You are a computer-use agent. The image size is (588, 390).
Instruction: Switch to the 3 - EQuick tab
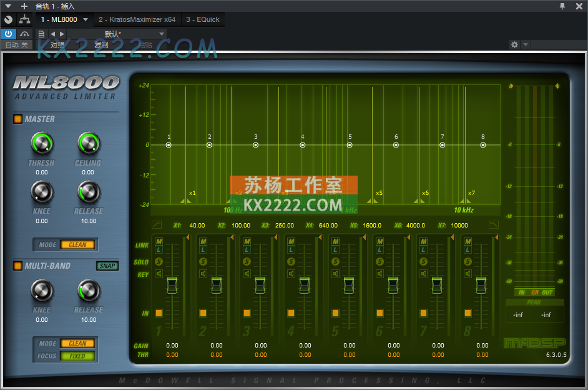point(202,19)
